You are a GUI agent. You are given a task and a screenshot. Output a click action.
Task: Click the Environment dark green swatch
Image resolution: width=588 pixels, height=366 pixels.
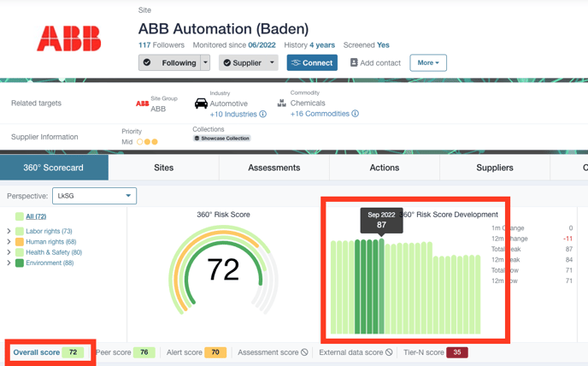20,263
